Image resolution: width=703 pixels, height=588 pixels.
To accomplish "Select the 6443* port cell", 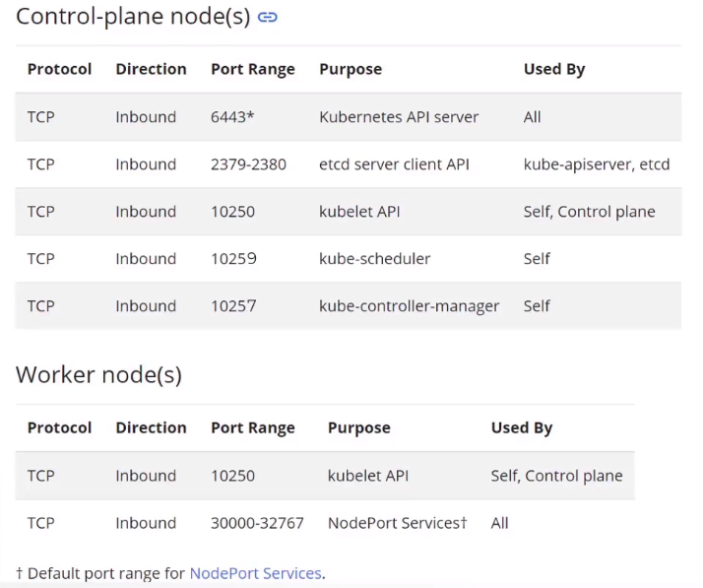I will point(232,117).
